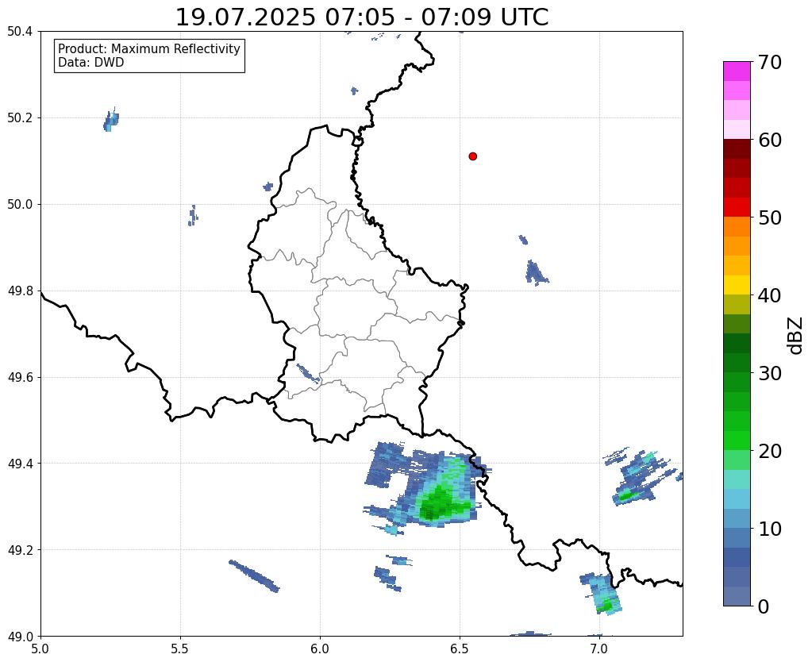Click the 49.2 latitude axis label
This screenshot has height=662, width=812.
20,550
